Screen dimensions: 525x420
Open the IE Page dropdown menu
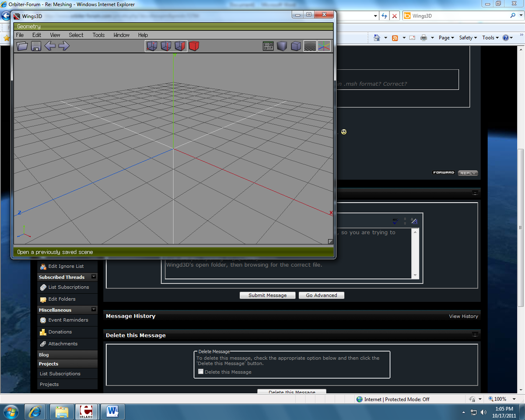(446, 38)
